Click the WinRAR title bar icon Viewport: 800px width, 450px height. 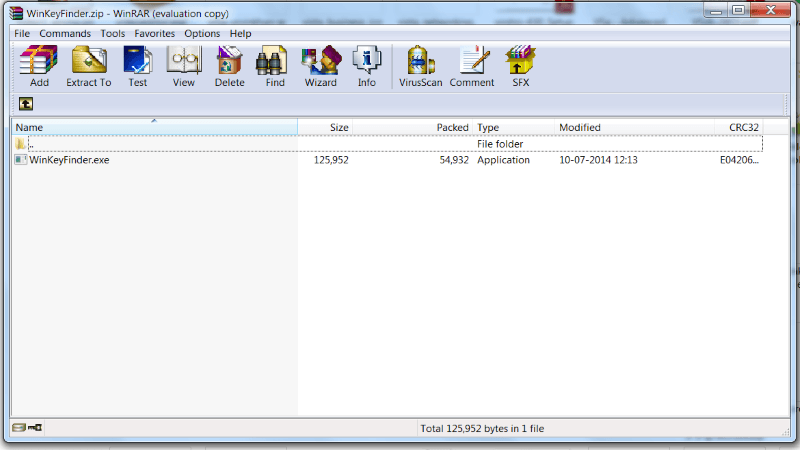16,13
